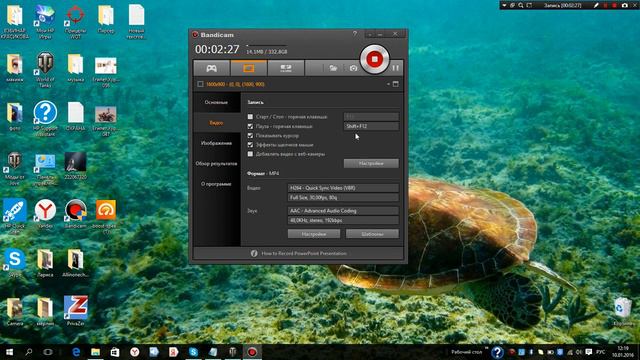Open Yandex browser desktop shortcut
This screenshot has width=640, height=360.
point(45,213)
